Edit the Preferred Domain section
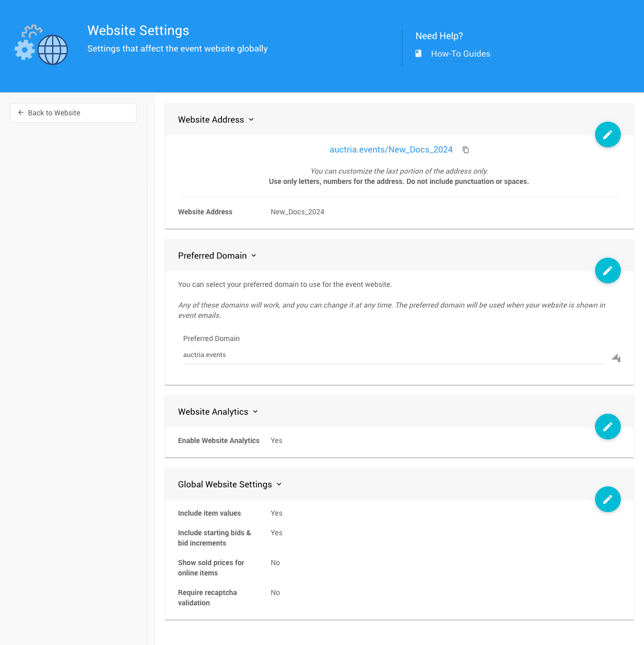This screenshot has height=645, width=644. (x=607, y=270)
